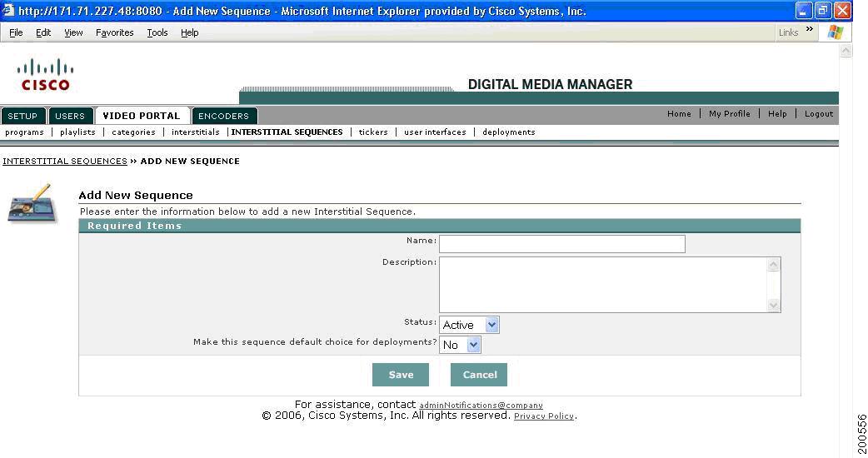Select the INTERSTITIAL SEQUENCES subtab

click(287, 132)
